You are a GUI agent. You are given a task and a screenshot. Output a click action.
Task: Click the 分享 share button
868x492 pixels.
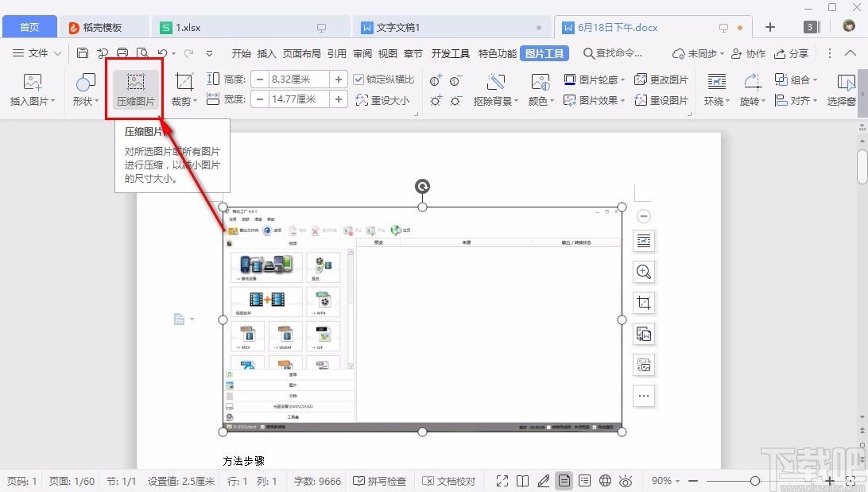pyautogui.click(x=792, y=53)
